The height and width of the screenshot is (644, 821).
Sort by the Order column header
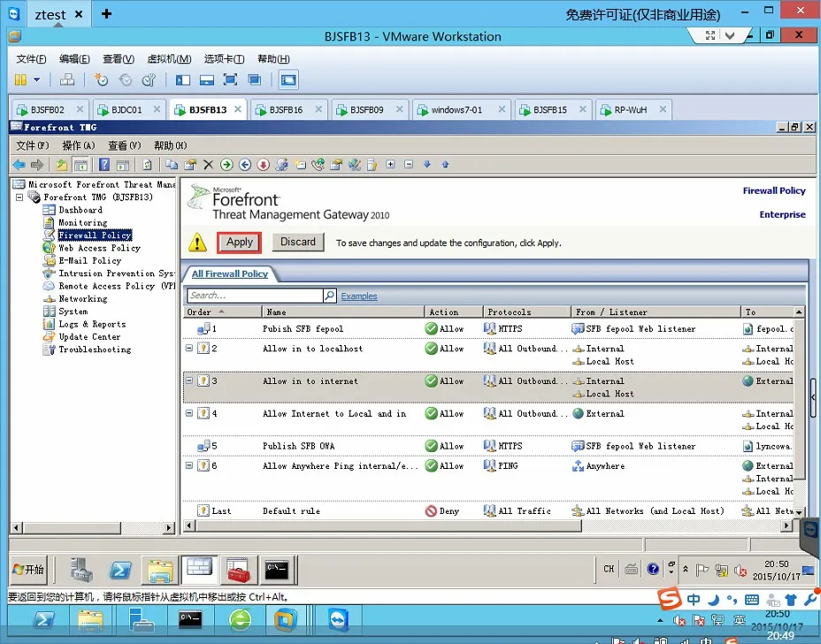222,312
